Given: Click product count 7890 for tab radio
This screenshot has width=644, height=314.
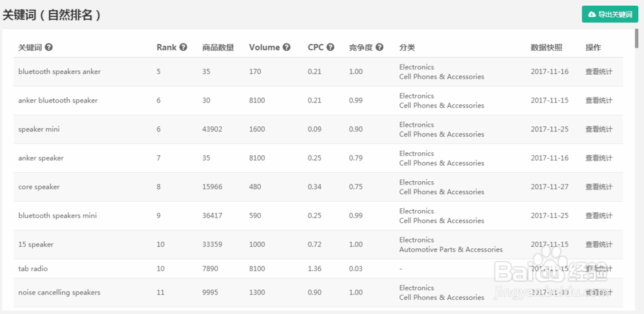Looking at the screenshot, I should tap(211, 269).
